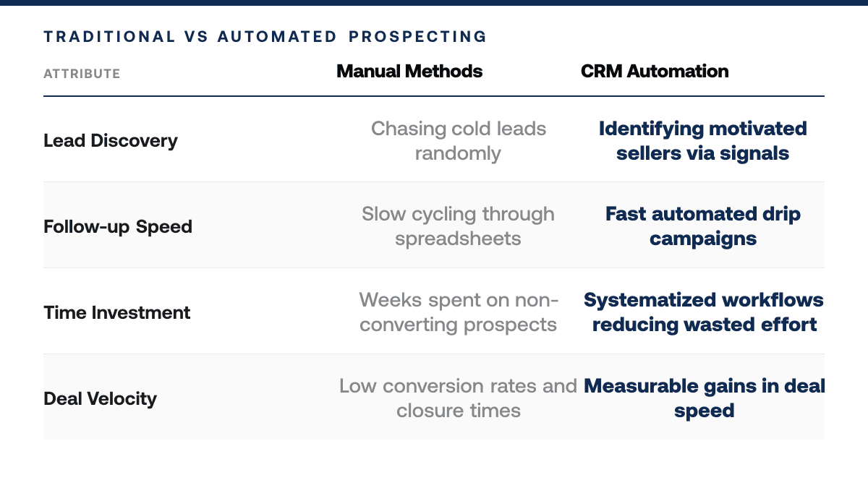Click the dark navy bar at top
Screen dimensions: 868x488
coord(434,2)
